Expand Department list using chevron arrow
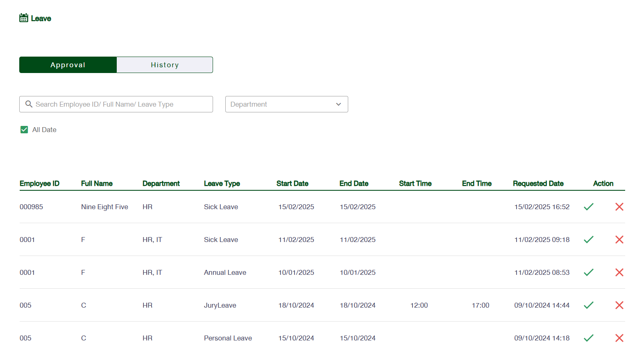 pos(338,104)
